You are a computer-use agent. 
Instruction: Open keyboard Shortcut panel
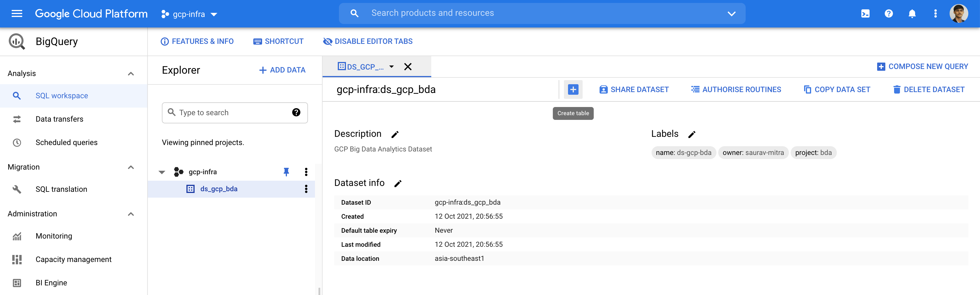pyautogui.click(x=278, y=42)
